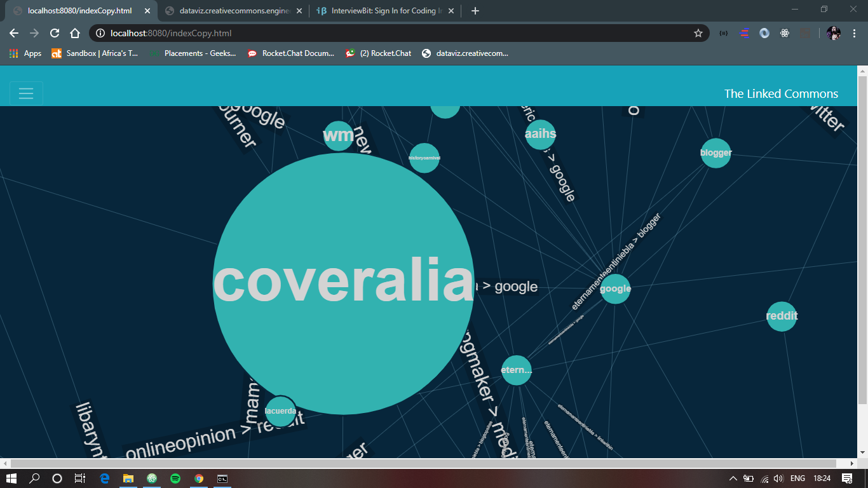Click the ENG language indicator
The width and height of the screenshot is (868, 488).
coord(798,478)
